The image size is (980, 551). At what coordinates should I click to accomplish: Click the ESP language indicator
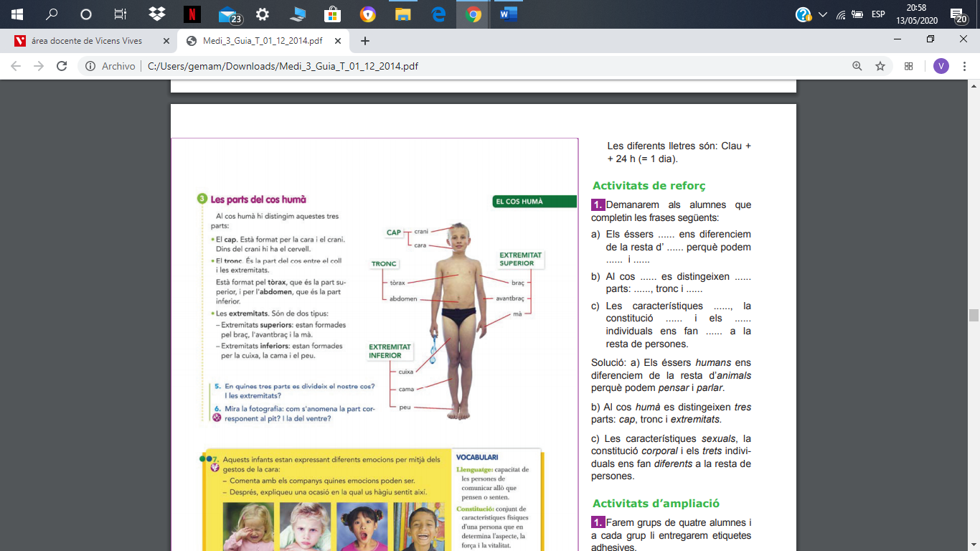point(878,14)
